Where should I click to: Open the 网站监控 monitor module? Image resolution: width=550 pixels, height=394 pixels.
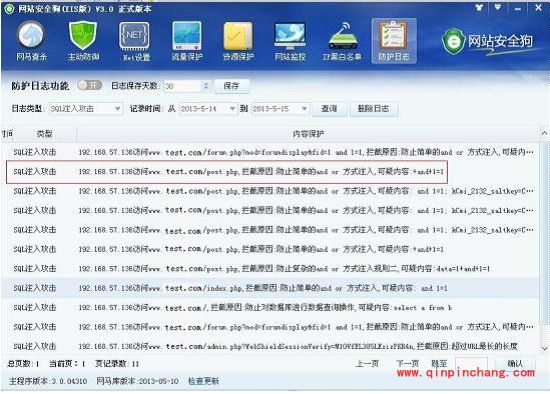tap(290, 41)
